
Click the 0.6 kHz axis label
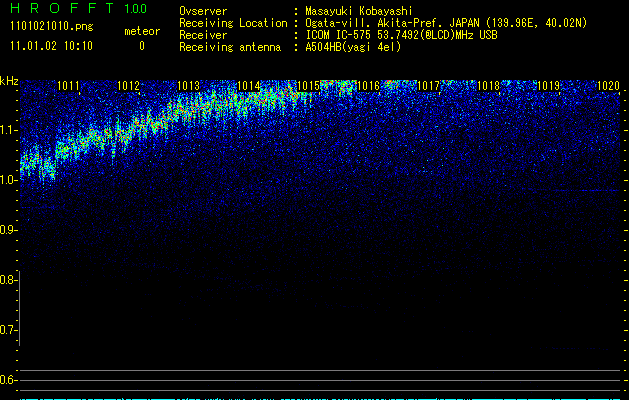8,380
